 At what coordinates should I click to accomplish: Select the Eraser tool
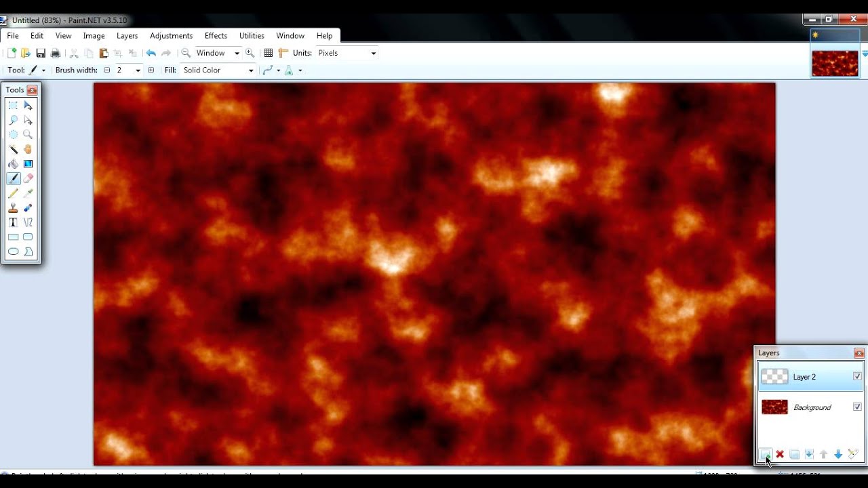coord(28,178)
